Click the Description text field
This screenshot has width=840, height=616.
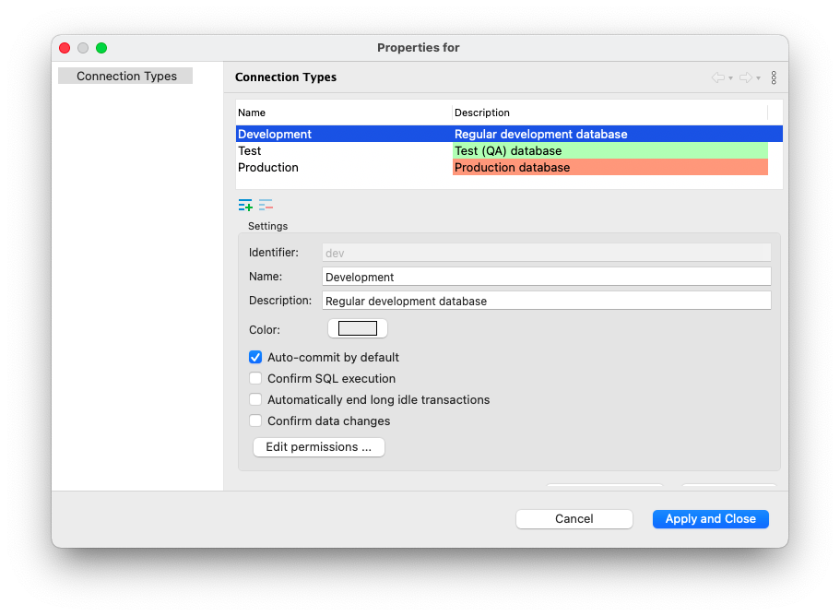pyautogui.click(x=547, y=301)
